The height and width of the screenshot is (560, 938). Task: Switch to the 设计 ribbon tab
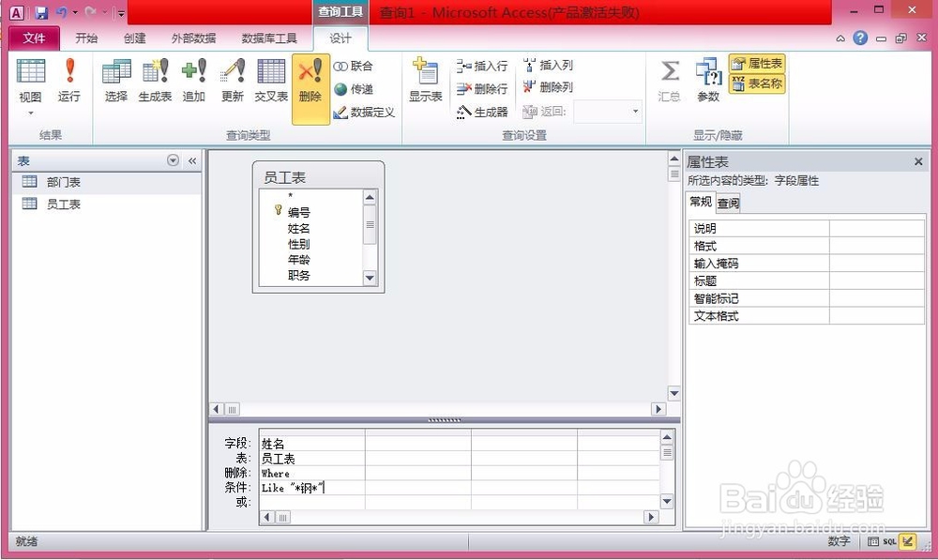click(x=340, y=38)
